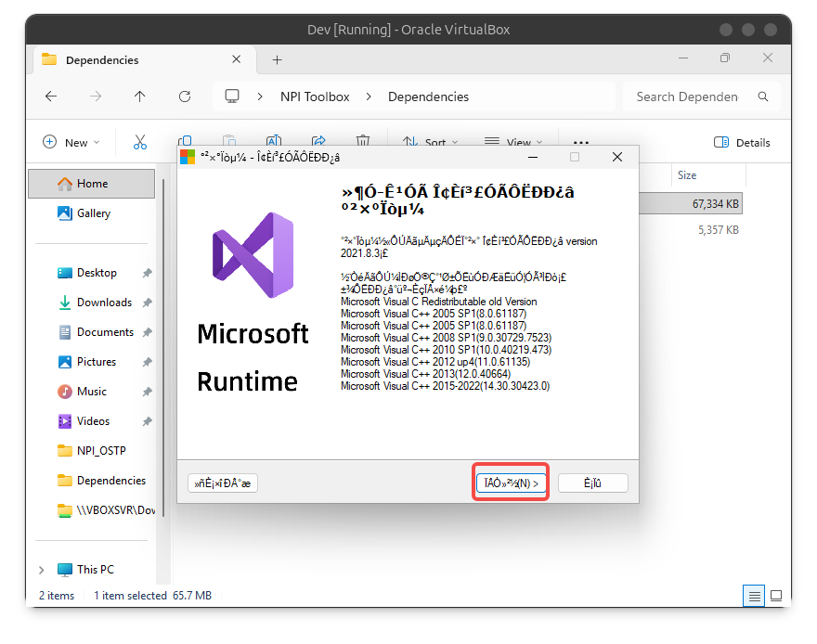Open Downloads in the sidebar

tap(92, 302)
